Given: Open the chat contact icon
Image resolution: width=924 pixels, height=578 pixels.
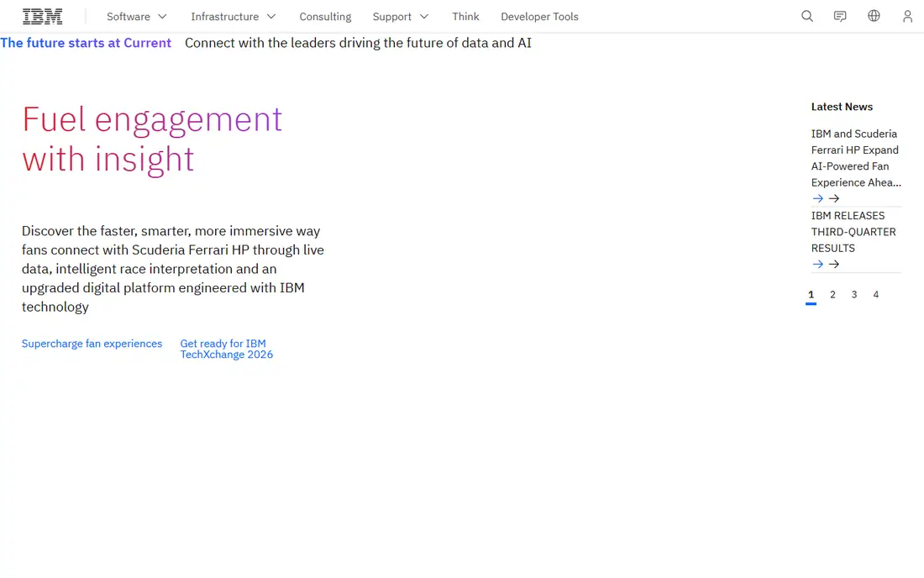Looking at the screenshot, I should (840, 17).
